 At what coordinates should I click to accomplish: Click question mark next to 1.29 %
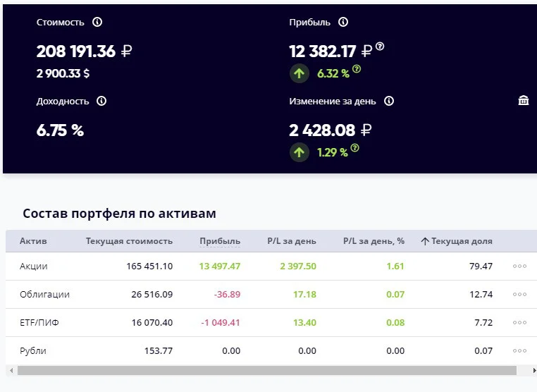(355, 148)
